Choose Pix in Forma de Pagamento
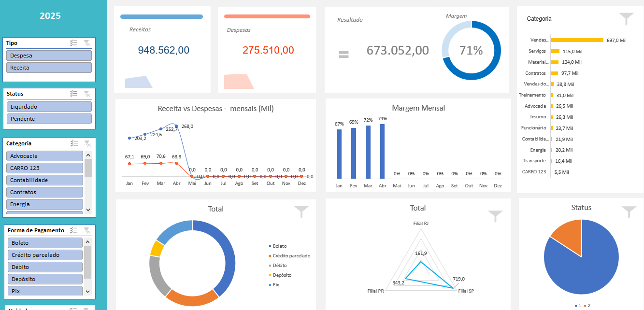This screenshot has width=644, height=310. 45,291
